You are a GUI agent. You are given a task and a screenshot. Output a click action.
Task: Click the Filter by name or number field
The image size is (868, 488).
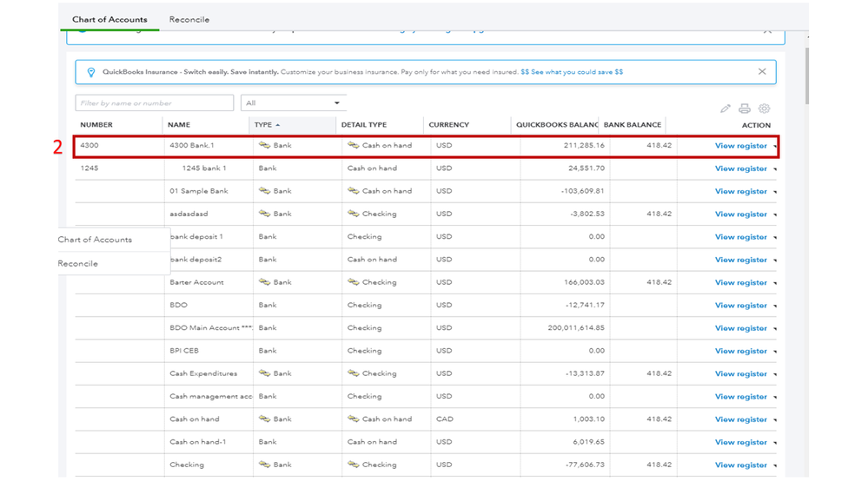pyautogui.click(x=154, y=103)
